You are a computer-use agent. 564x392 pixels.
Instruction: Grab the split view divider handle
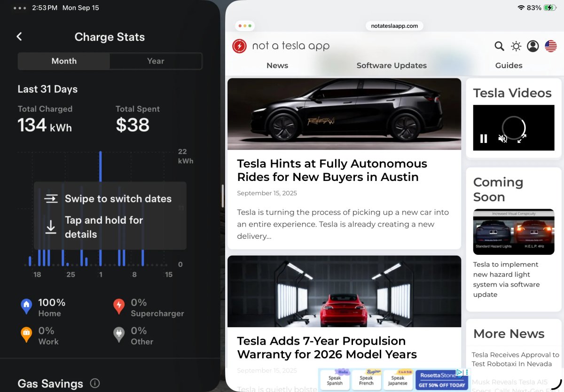[x=223, y=196]
